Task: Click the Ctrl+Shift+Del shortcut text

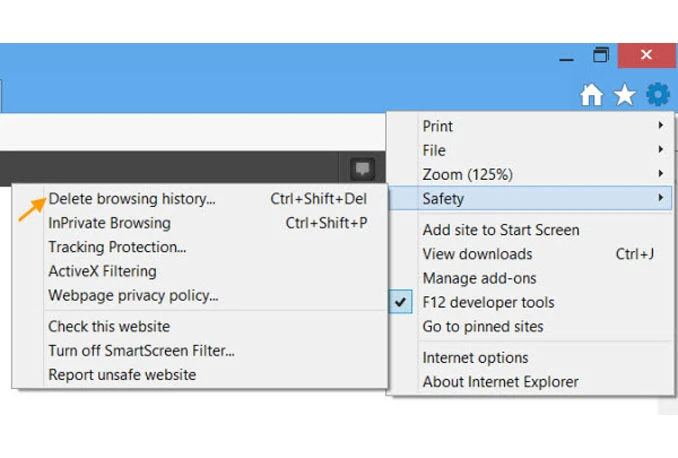Action: coord(319,199)
